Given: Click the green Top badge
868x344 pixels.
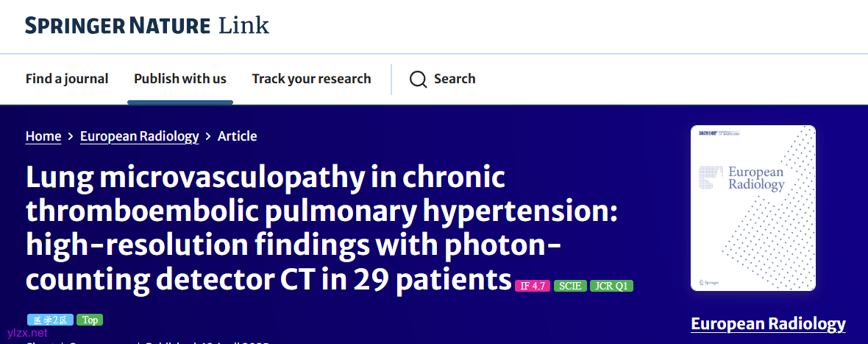Looking at the screenshot, I should (90, 320).
